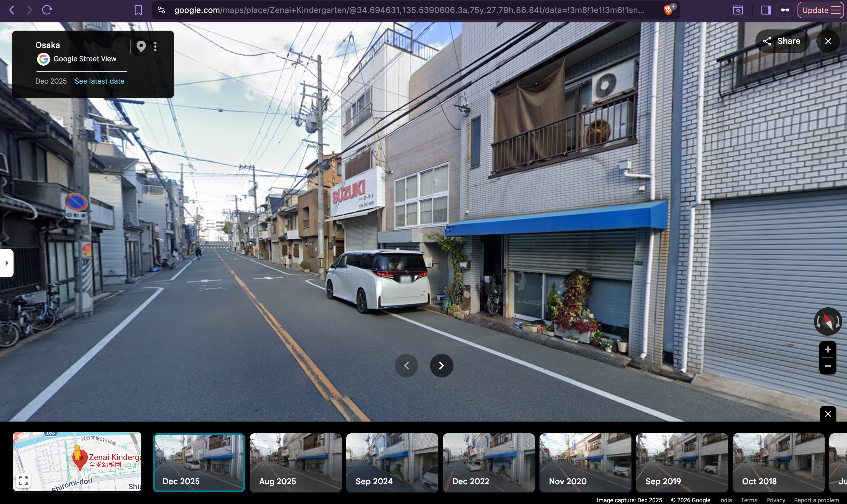Viewport: 847px width, 504px height.
Task: Select the Sep 2019 imagery thumbnail
Action: 682,462
